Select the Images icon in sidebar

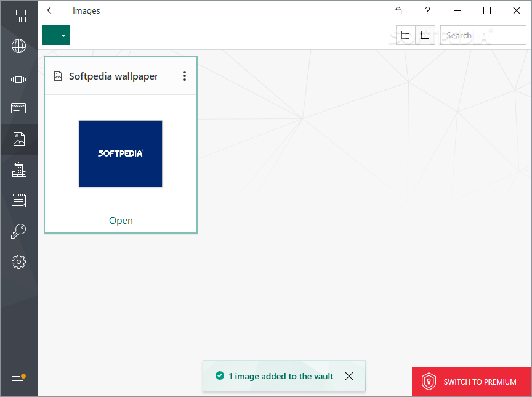coord(18,139)
